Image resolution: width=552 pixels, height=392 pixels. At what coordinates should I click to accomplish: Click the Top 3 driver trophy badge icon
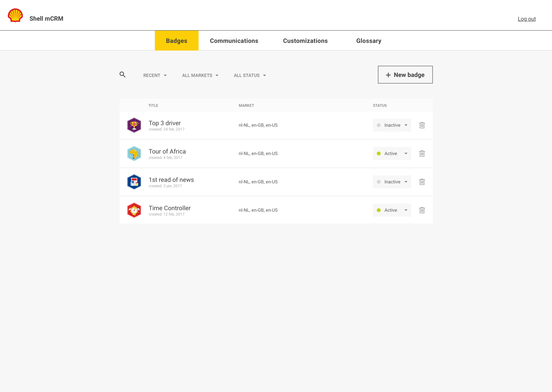134,125
